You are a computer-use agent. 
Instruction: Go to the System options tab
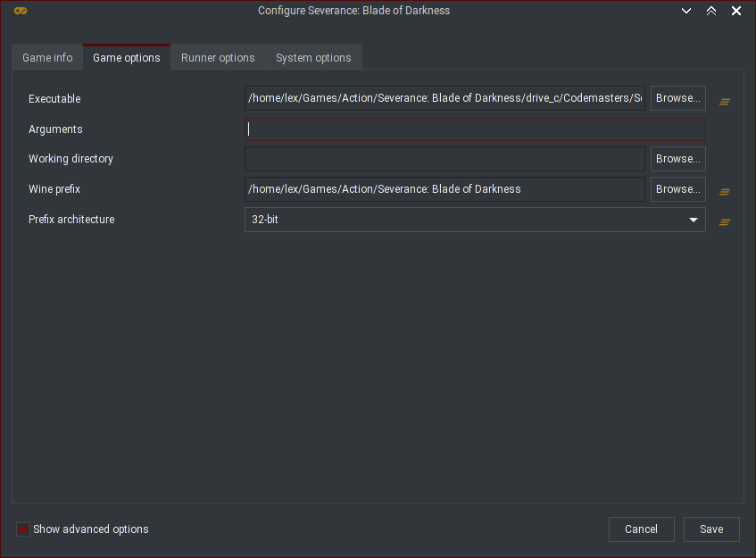point(313,57)
